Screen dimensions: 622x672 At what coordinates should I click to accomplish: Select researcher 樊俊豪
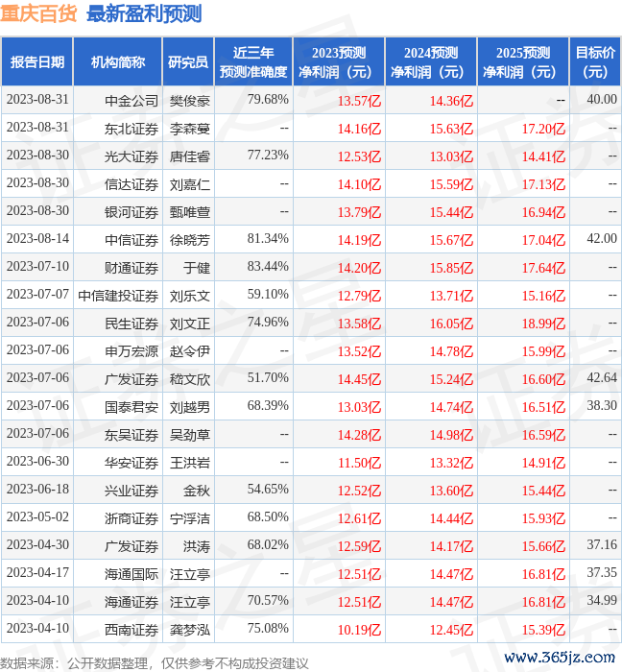[190, 101]
